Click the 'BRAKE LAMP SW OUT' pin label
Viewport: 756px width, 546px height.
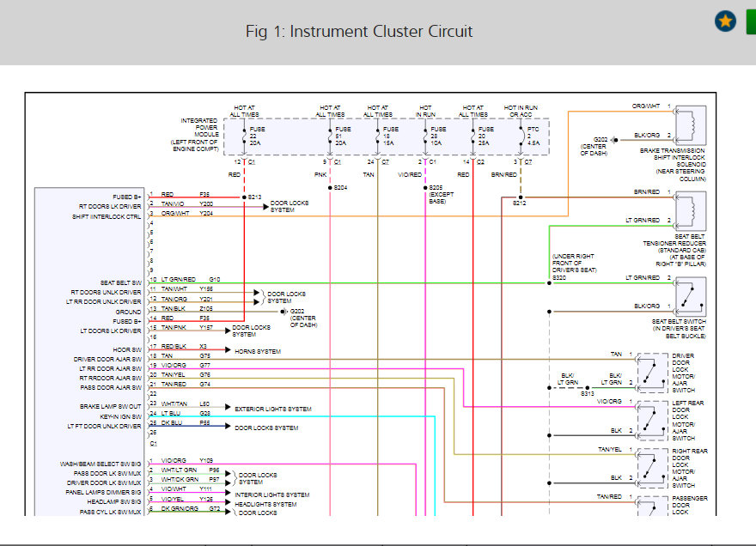coord(111,407)
